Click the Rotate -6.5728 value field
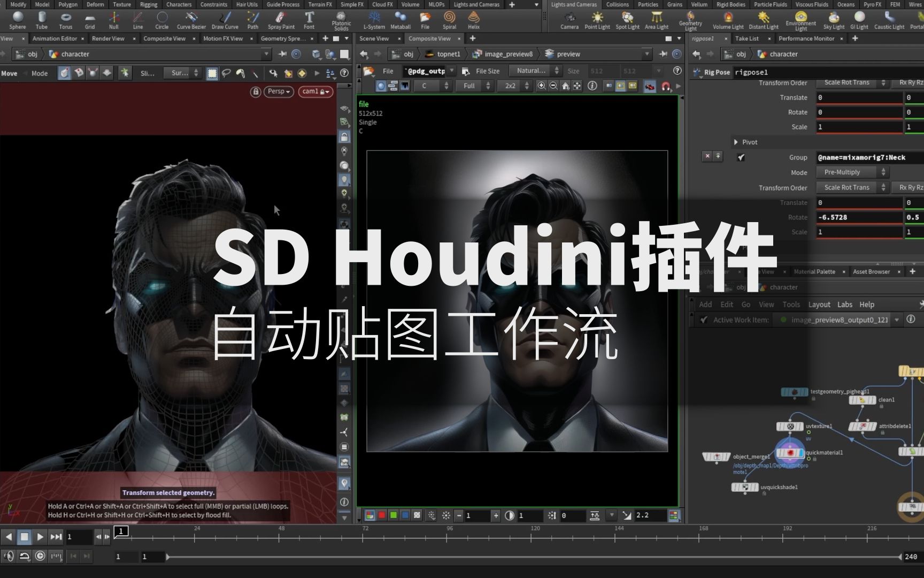Image resolution: width=924 pixels, height=578 pixels. point(859,217)
